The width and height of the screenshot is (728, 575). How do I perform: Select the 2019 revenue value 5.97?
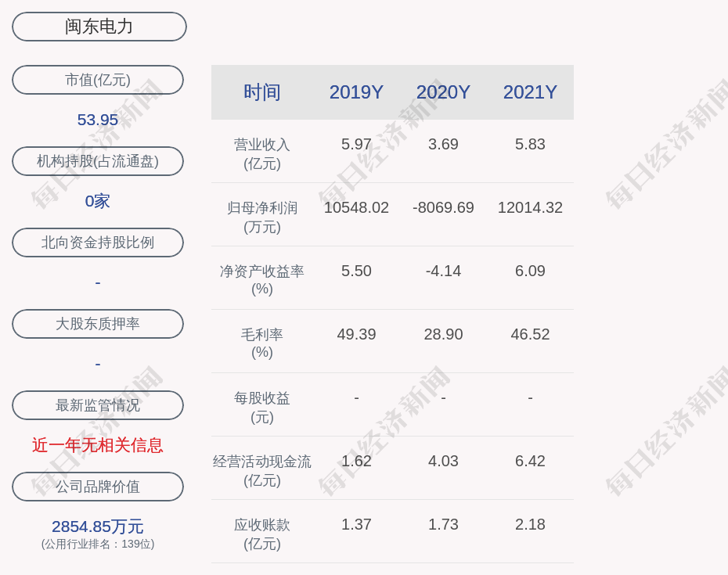pyautogui.click(x=356, y=144)
